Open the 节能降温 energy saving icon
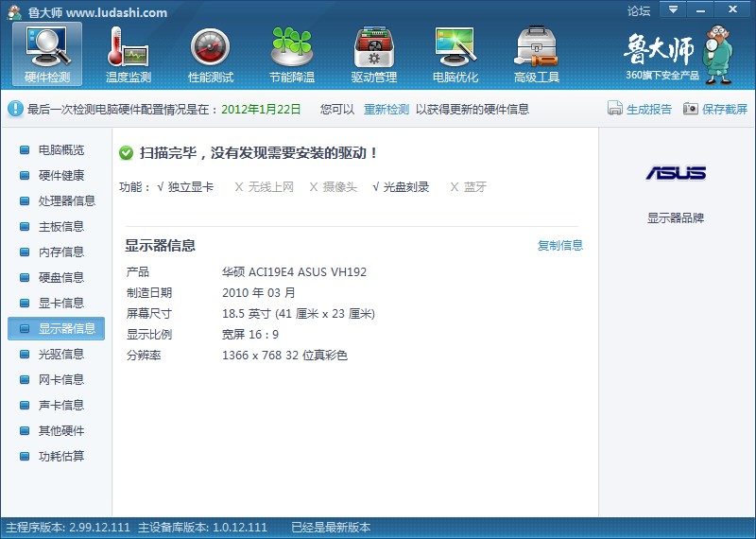 click(x=292, y=54)
